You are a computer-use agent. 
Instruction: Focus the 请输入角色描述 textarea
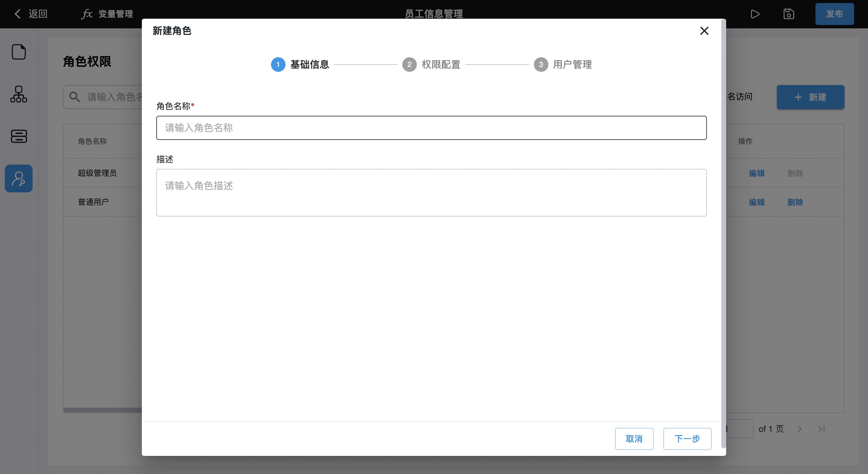(431, 193)
